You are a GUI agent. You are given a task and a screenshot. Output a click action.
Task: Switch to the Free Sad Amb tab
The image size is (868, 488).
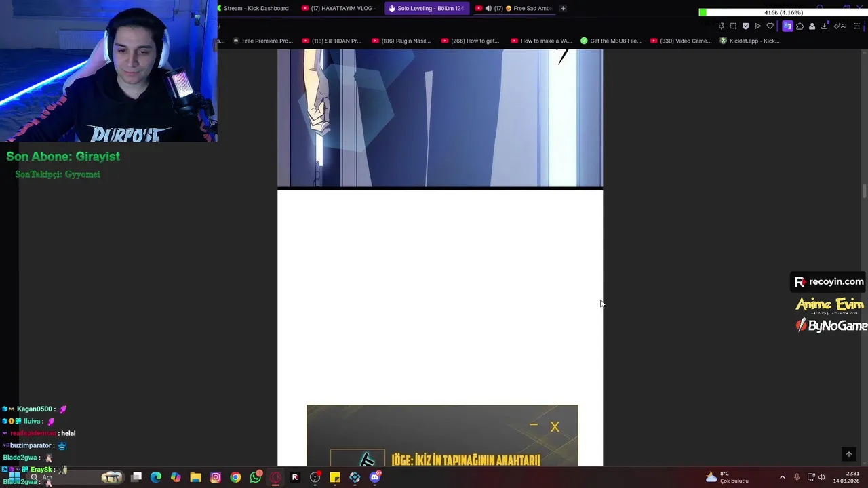point(514,8)
